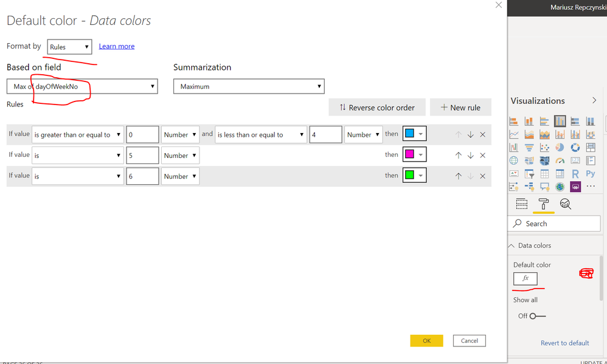The image size is (607, 364).
Task: Select the Q&A speech bubble visual
Action: 544,187
